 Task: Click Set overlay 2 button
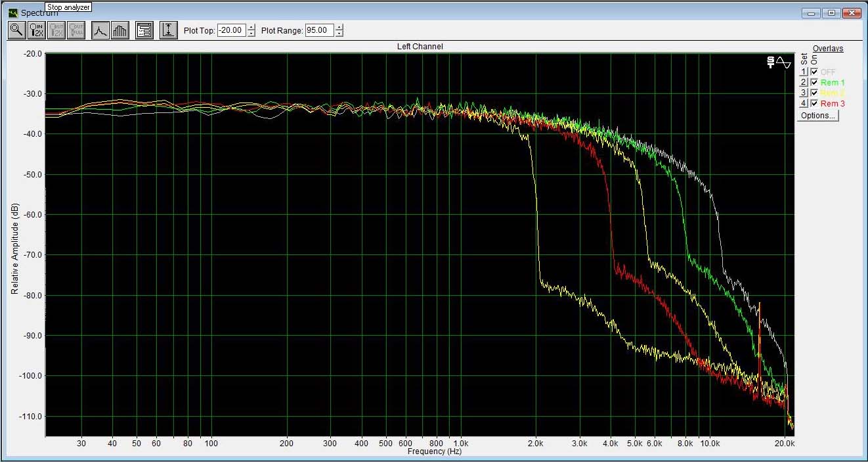tap(804, 82)
